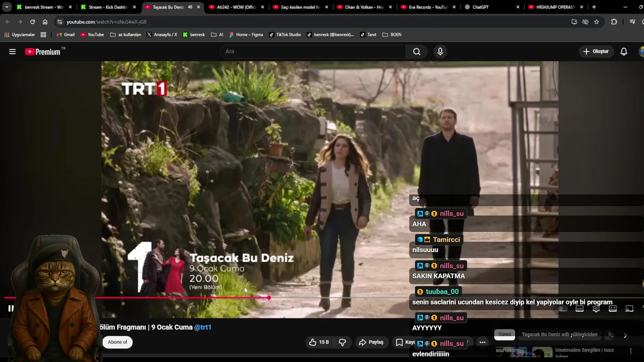Open the browser home page button

45,22
